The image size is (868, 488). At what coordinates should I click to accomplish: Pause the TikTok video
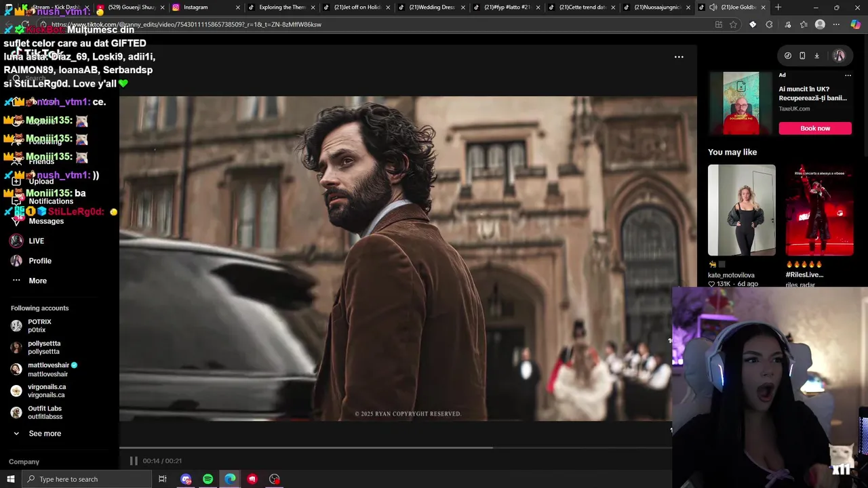[x=134, y=461]
